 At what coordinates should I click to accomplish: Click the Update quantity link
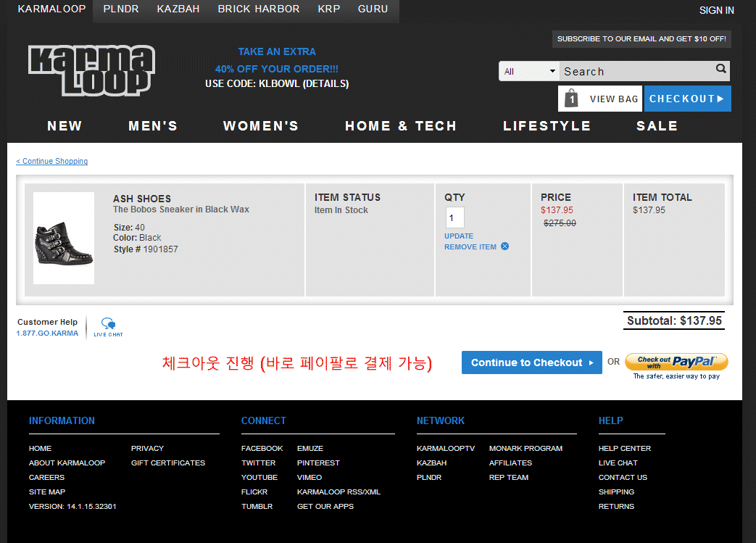click(459, 236)
